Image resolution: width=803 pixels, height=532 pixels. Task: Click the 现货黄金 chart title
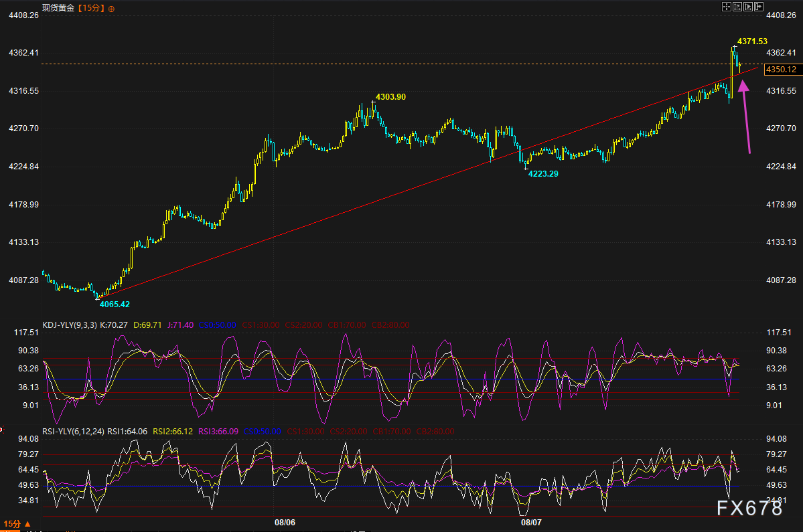point(58,8)
